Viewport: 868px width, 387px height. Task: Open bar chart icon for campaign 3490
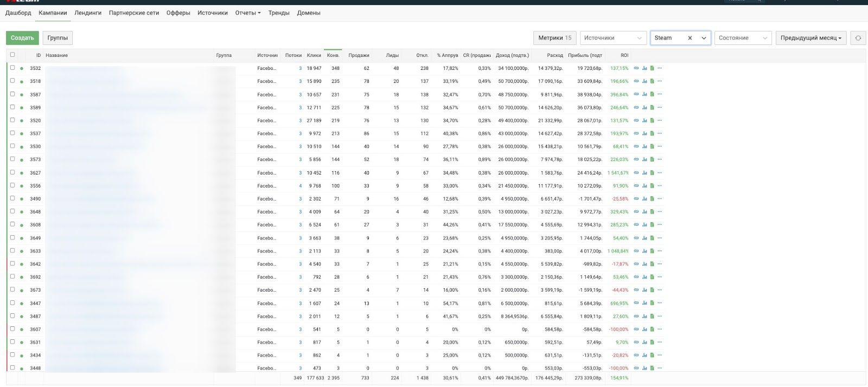[x=644, y=199]
